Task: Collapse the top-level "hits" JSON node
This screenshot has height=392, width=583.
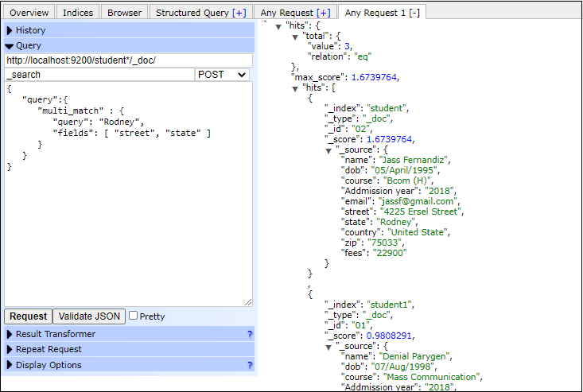Action: [278, 26]
